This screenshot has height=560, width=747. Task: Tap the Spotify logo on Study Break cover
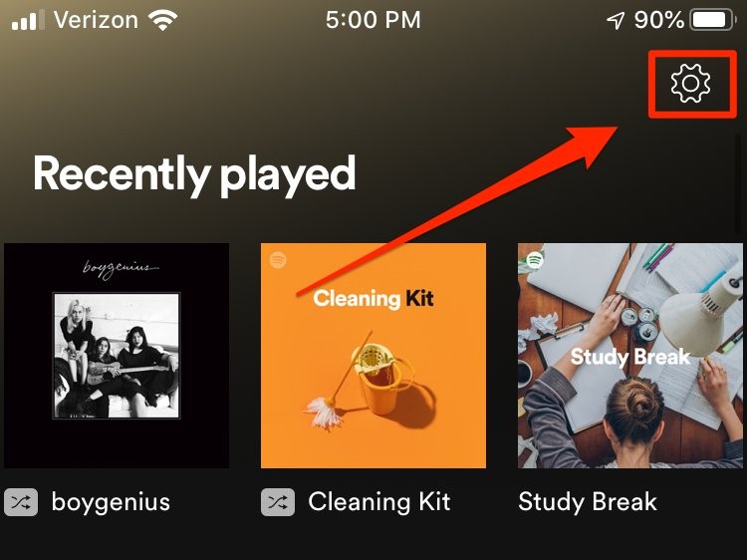point(535,260)
